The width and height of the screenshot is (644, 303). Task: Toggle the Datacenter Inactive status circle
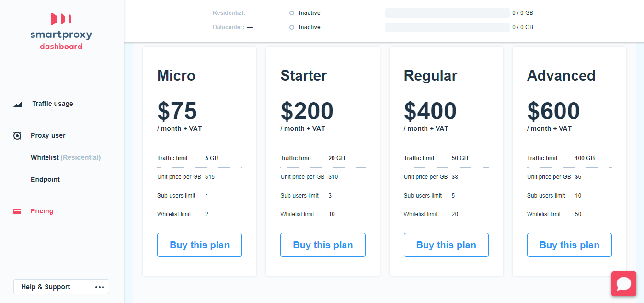[291, 27]
